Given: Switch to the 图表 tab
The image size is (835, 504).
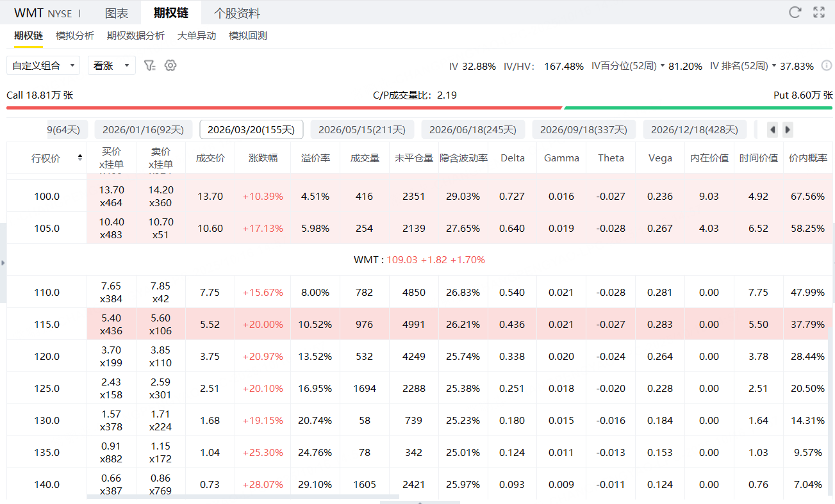Looking at the screenshot, I should (117, 13).
